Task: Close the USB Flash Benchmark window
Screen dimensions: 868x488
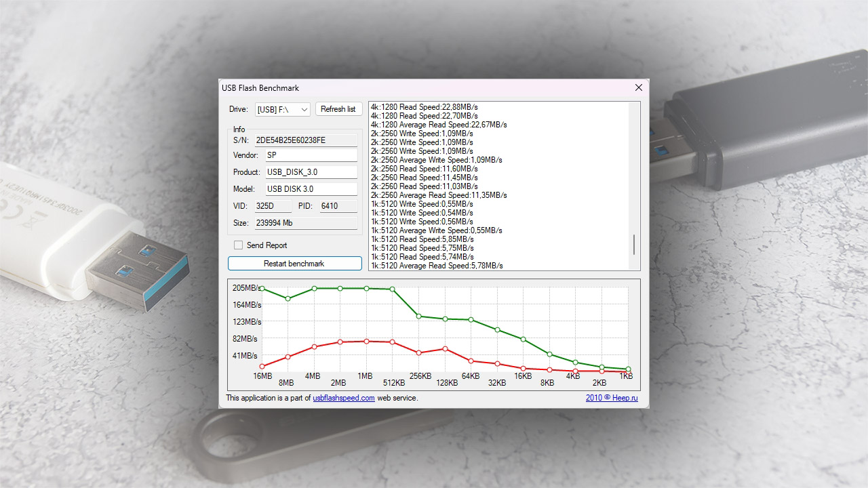Action: coord(638,88)
